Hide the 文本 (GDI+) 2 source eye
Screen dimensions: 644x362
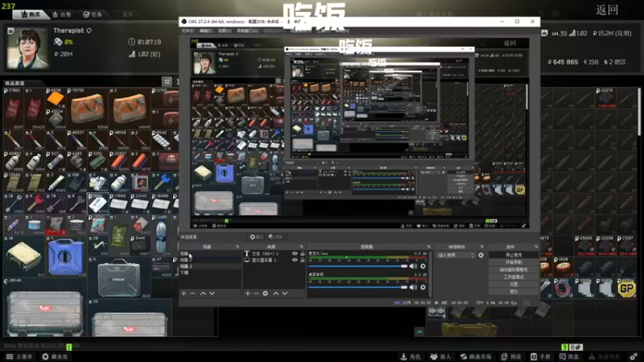(295, 253)
